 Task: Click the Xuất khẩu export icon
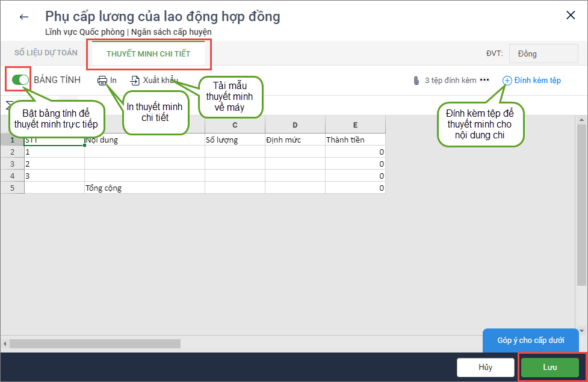[135, 81]
